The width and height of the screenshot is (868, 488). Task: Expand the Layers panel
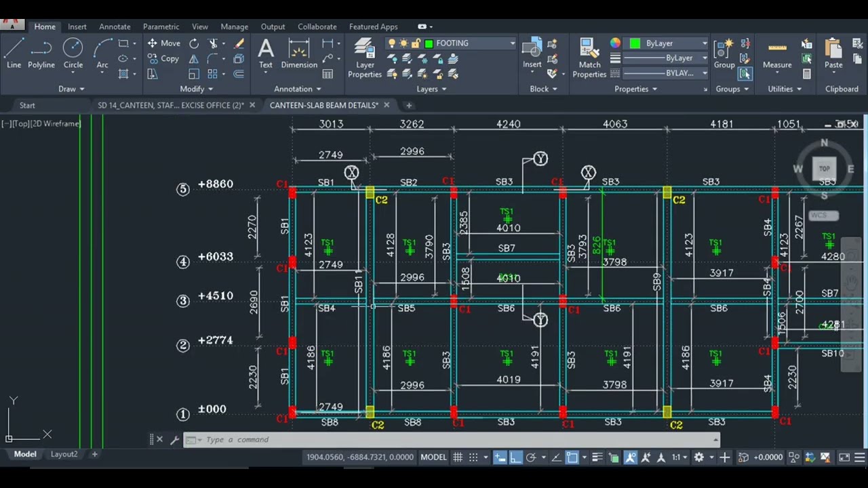[x=431, y=89]
